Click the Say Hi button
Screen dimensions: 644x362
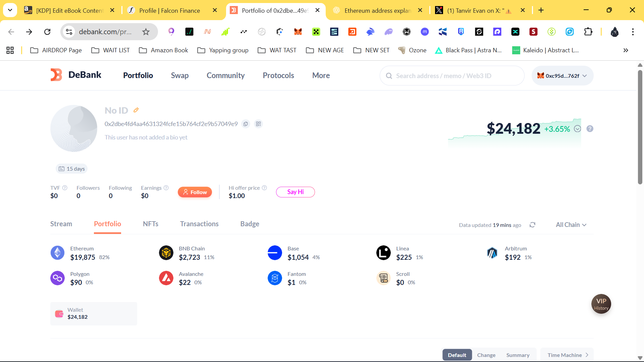click(295, 192)
